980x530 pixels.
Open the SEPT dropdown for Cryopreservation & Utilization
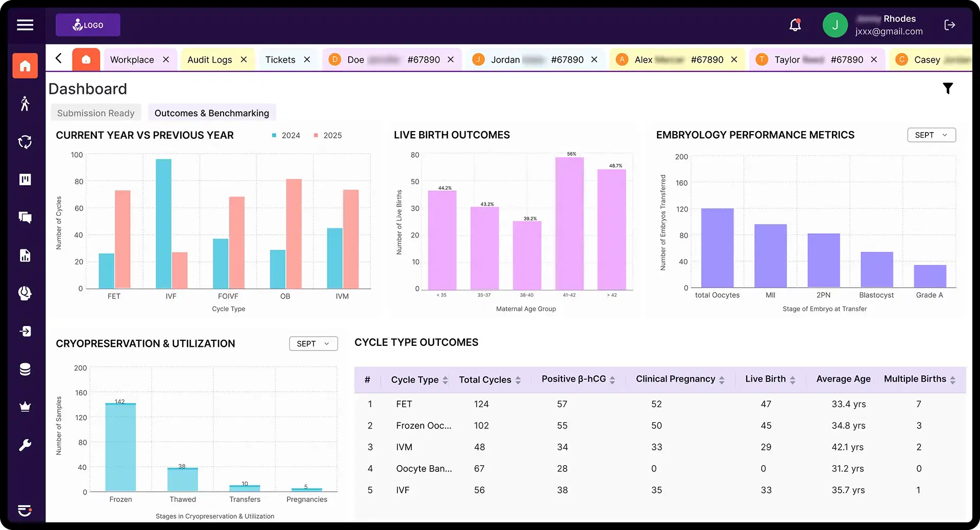313,343
